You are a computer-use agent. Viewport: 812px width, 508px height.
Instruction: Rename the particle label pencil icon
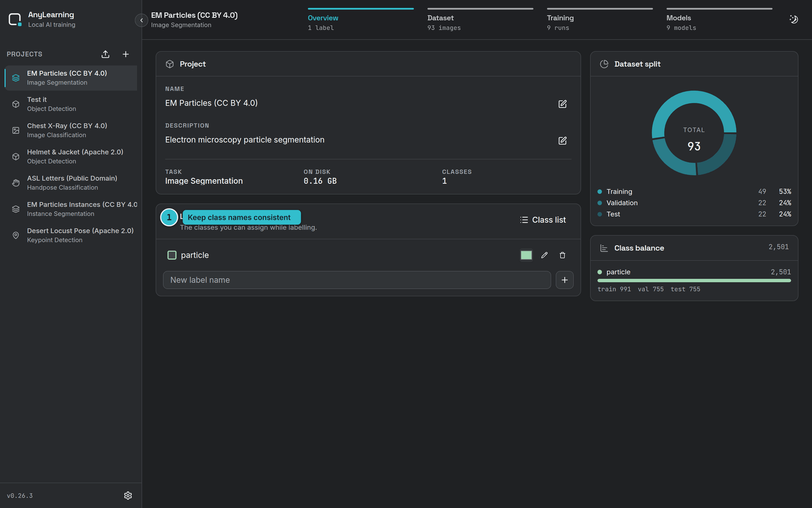[x=545, y=255]
